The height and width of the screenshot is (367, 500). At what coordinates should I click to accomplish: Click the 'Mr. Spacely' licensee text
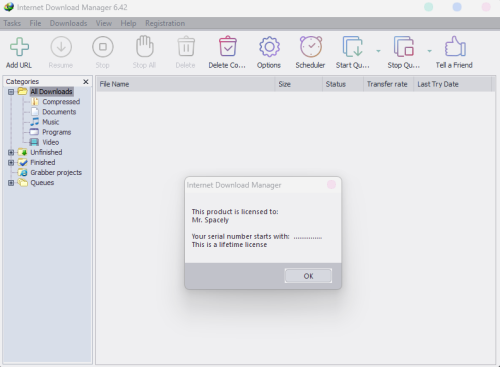210,220
